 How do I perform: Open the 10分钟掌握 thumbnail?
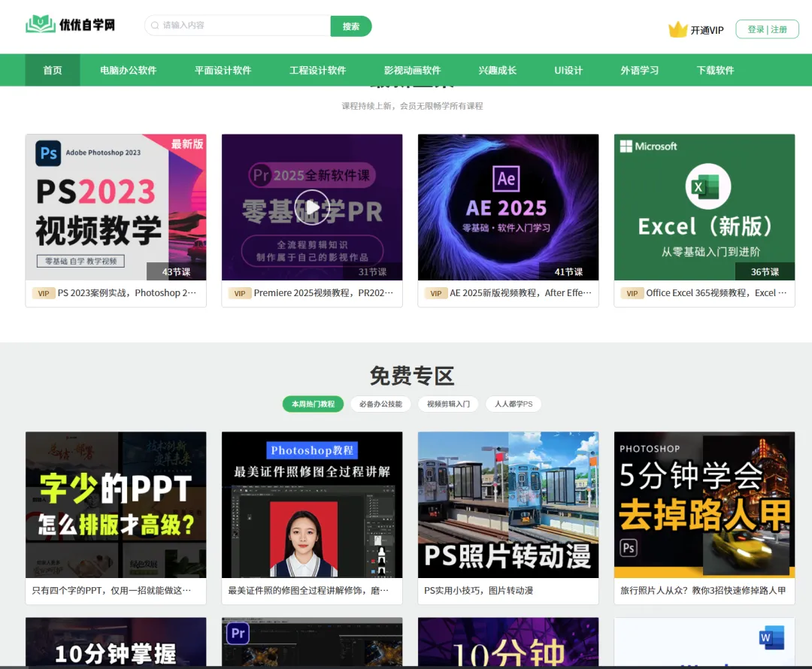(x=116, y=641)
